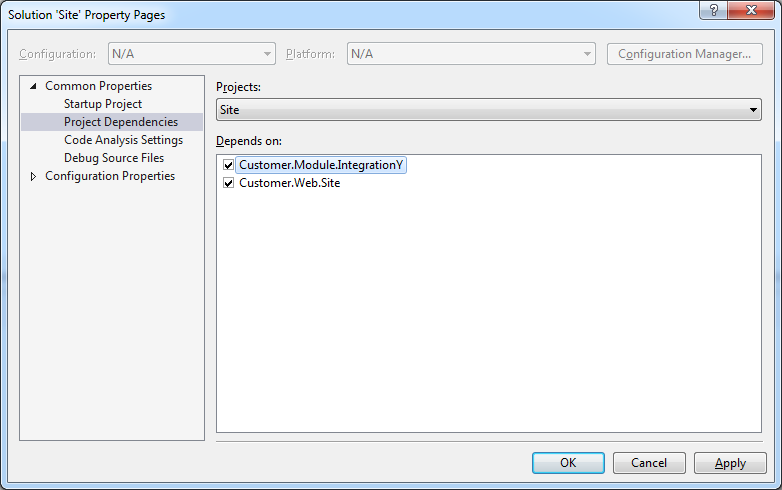Select Project Dependencies in the tree
Screen dimensions: 782x490
(x=120, y=122)
